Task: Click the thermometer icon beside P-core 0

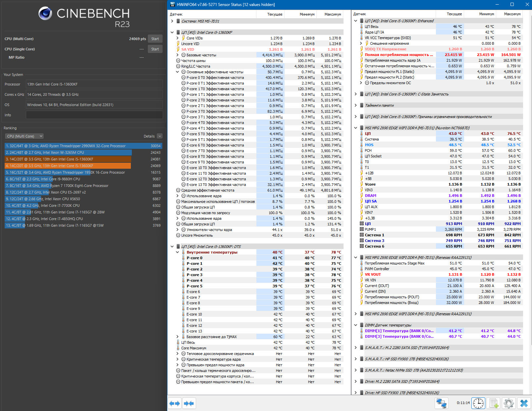Action: tap(183, 258)
